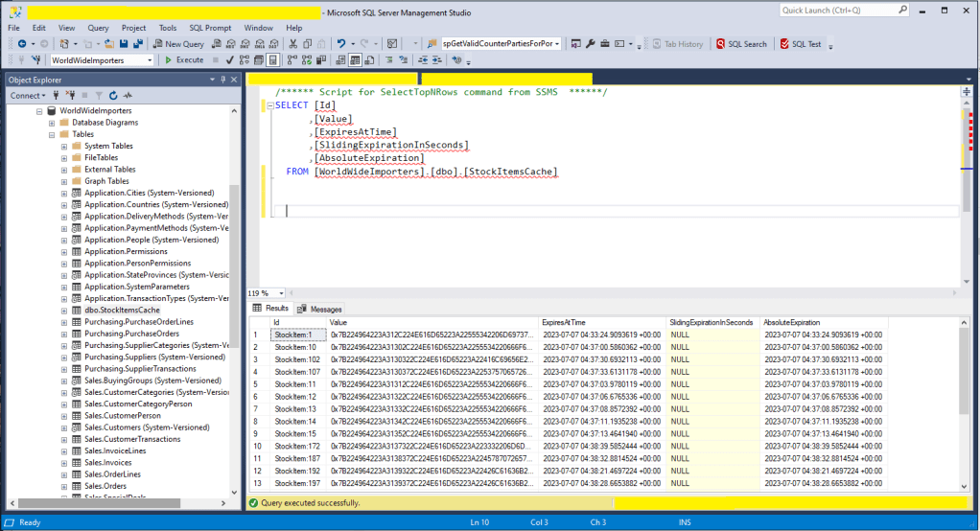Open SQL Search from the toolbar
Viewport: 980px width, 531px height.
[740, 44]
